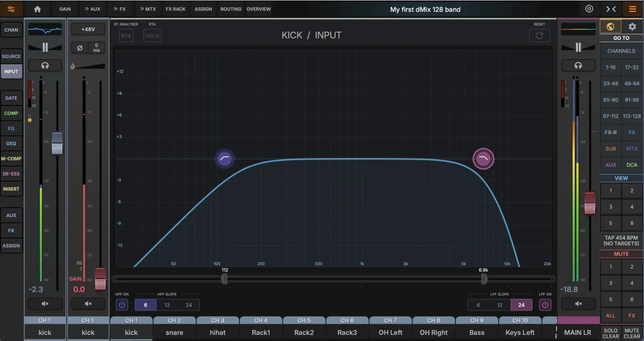The image size is (644, 341).
Task: Open the orange hamburger menu
Action: (633, 9)
